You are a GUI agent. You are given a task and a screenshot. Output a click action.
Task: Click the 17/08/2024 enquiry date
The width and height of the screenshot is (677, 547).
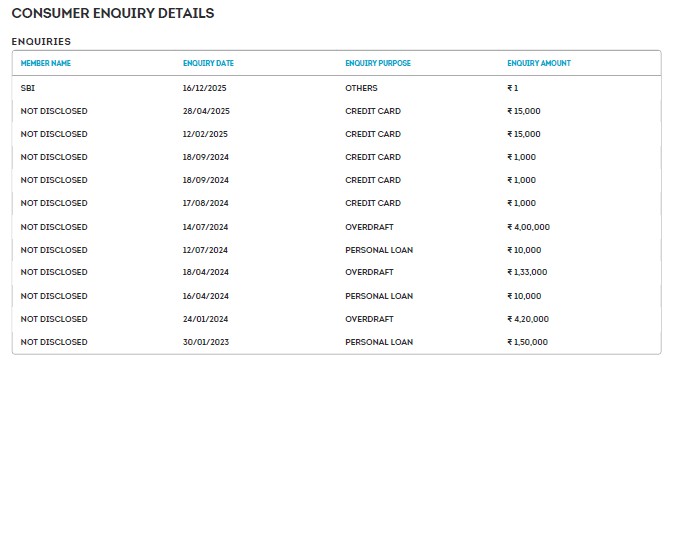[x=205, y=203]
